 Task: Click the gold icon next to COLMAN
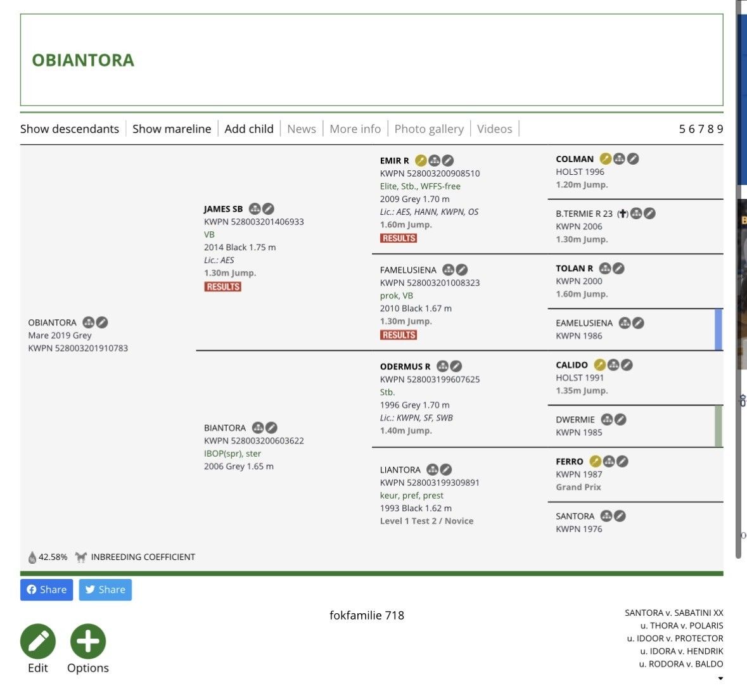[x=606, y=158]
